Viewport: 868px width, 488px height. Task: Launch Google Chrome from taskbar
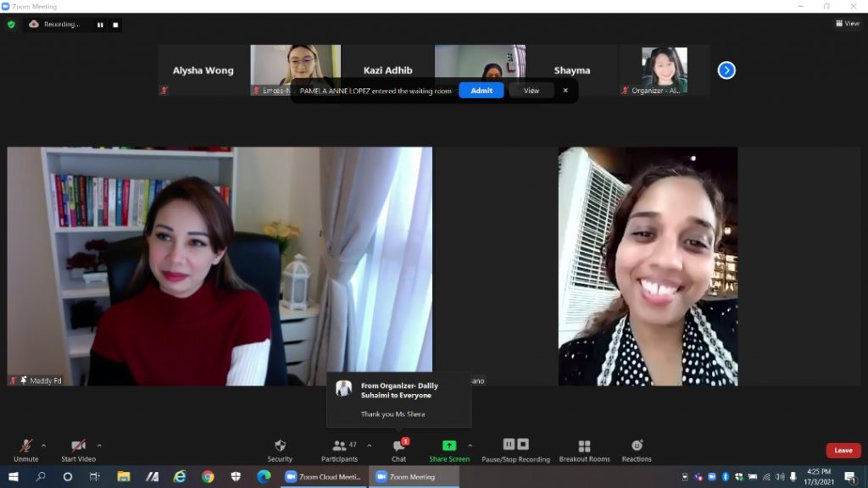[208, 476]
